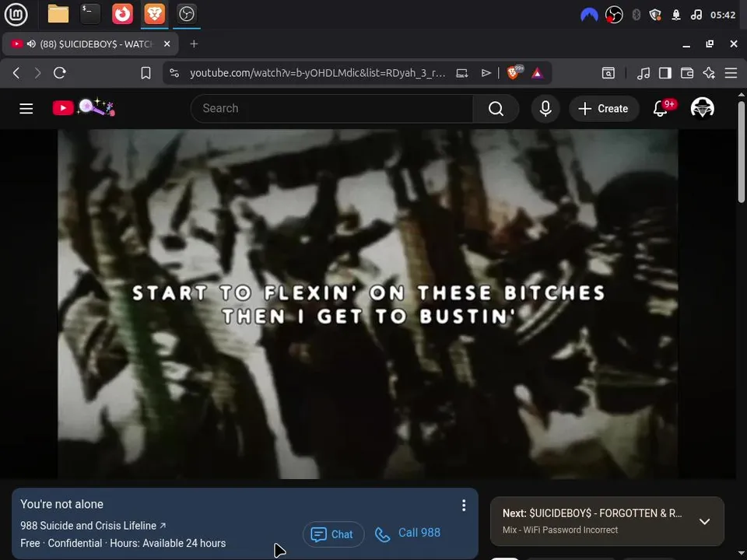Go to YouTube home via logo
747x560 pixels.
83,107
